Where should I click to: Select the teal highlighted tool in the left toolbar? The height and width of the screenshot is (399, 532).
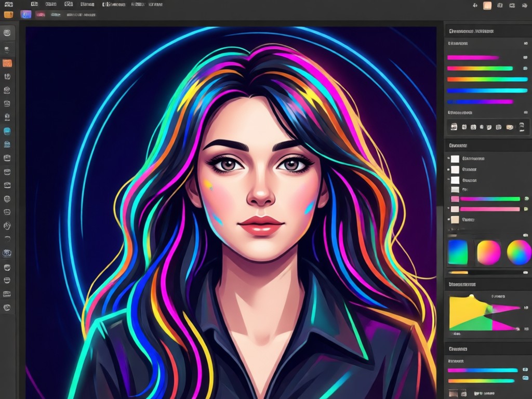pyautogui.click(x=7, y=131)
